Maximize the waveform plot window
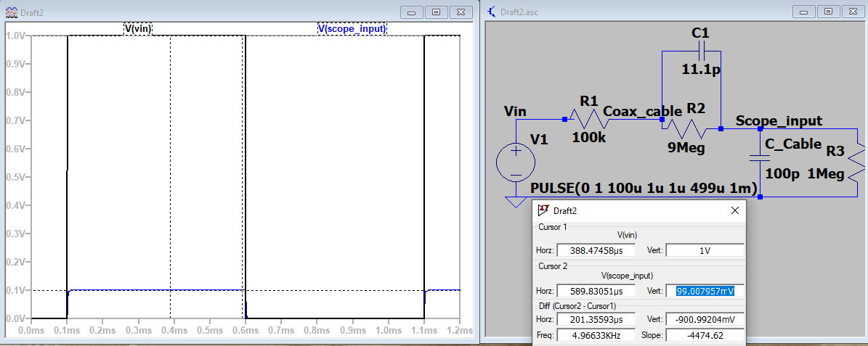Viewport: 868px width, 346px height. [437, 12]
